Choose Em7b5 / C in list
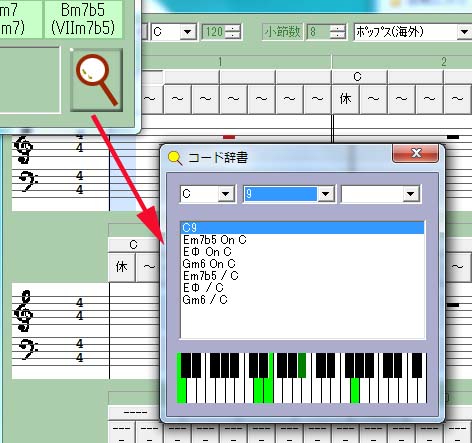Viewport: 472px width, 443px height. [x=211, y=276]
